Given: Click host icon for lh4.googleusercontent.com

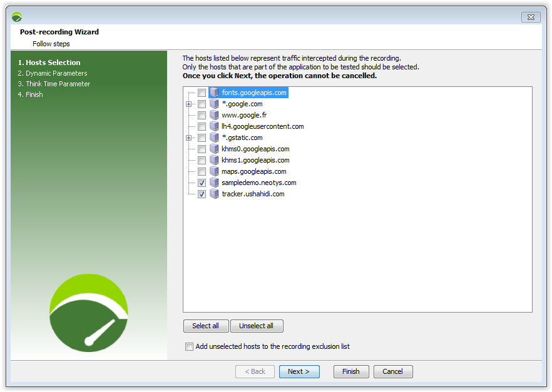Looking at the screenshot, I should [x=214, y=126].
